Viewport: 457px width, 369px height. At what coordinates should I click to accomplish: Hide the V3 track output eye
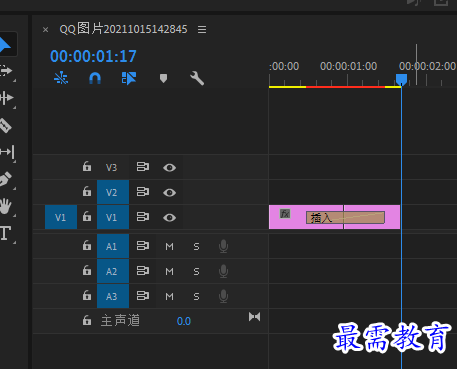coord(169,167)
